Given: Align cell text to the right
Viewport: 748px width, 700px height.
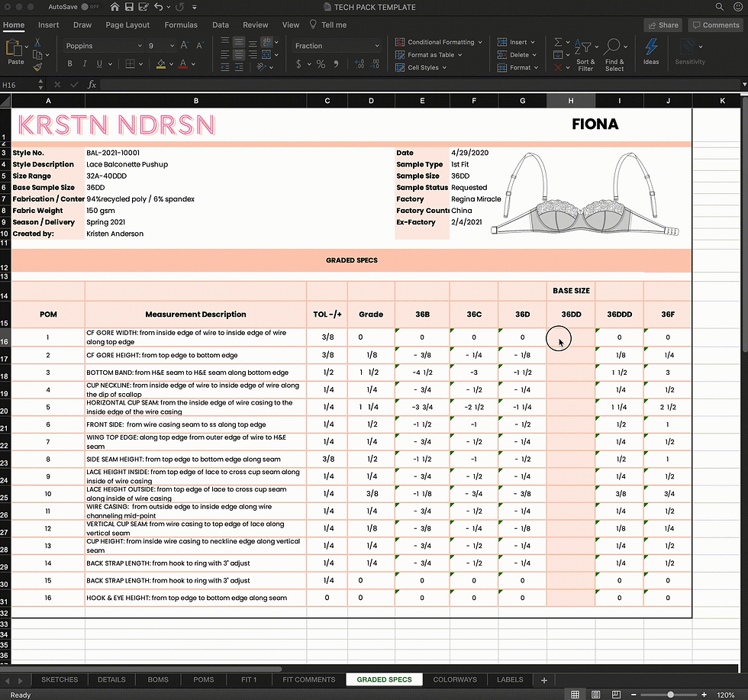Looking at the screenshot, I should coord(253,54).
